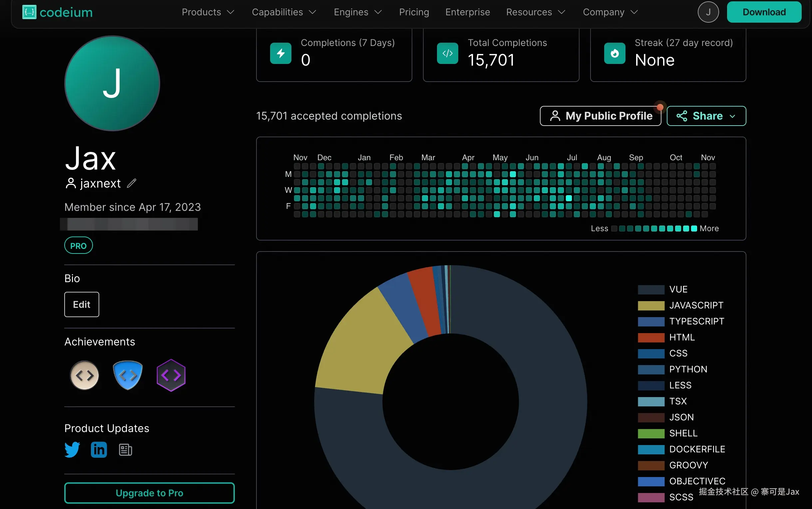Open the newsletter news icon

126,449
